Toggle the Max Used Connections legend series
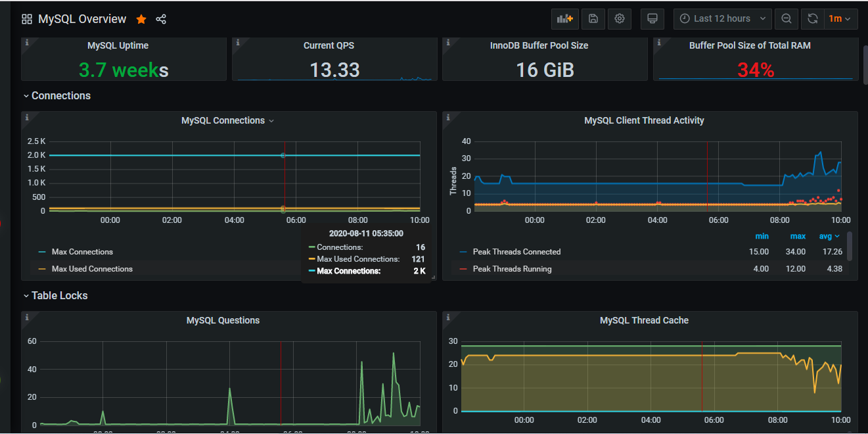868x434 pixels. click(x=92, y=269)
